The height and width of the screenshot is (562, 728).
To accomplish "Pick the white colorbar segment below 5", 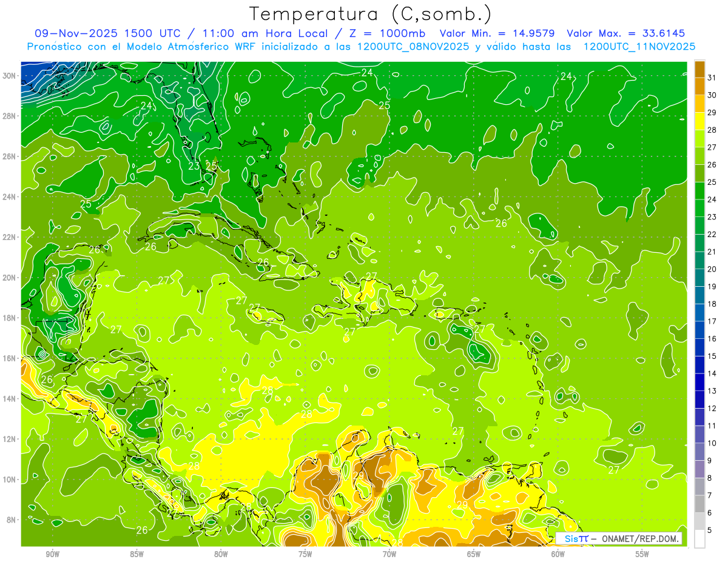I will tap(700, 539).
